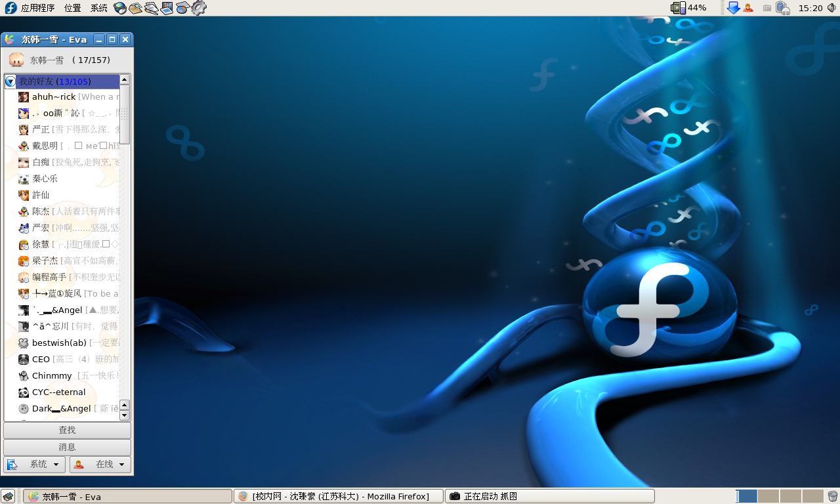Screen dimensions: 840x504
Task: Open the spreadsheet chart launcher icon
Action: pyautogui.click(x=182, y=8)
